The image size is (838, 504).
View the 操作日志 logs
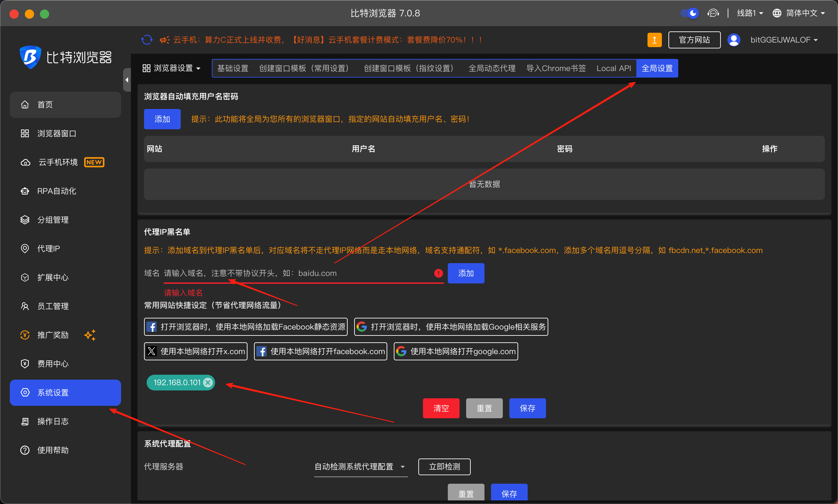pyautogui.click(x=53, y=421)
